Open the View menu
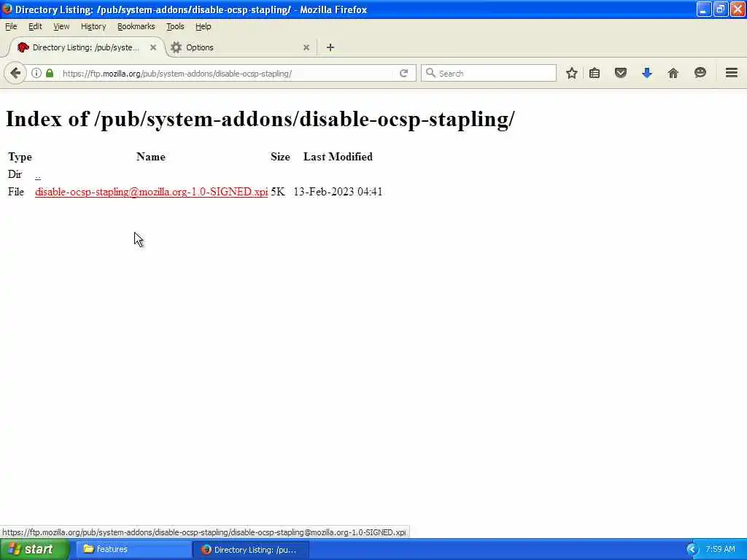Viewport: 747px width, 560px height. click(x=61, y=27)
